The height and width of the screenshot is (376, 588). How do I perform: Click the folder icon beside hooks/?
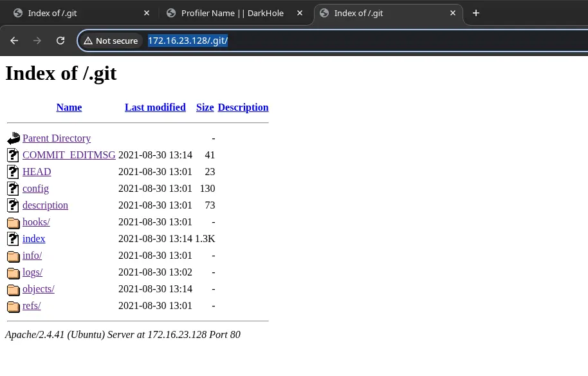(x=14, y=222)
